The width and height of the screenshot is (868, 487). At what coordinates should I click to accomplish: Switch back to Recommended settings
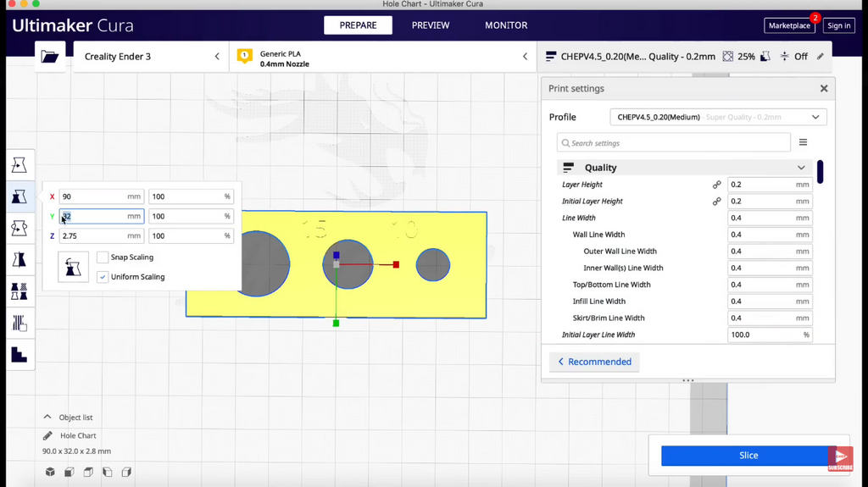pyautogui.click(x=594, y=362)
